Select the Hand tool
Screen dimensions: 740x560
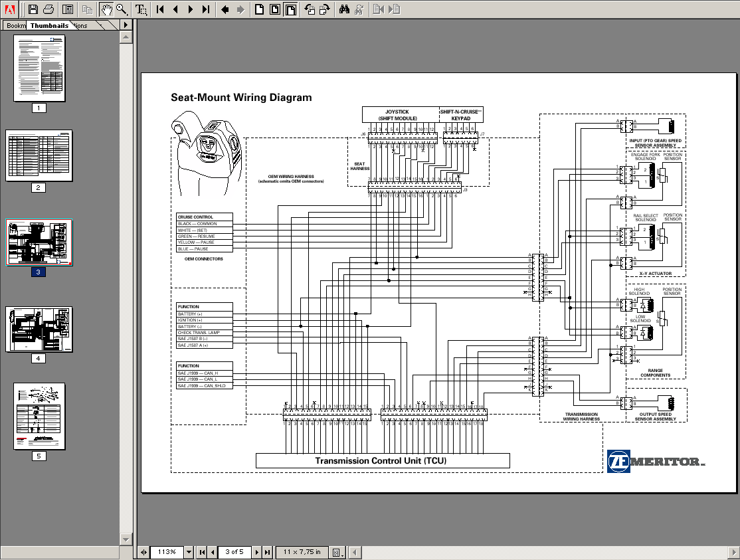[x=105, y=9]
